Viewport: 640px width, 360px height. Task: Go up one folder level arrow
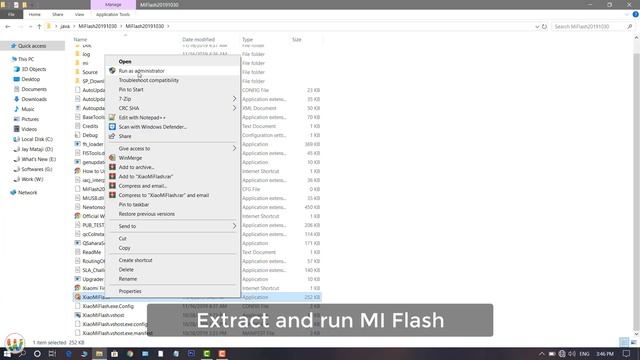39,27
